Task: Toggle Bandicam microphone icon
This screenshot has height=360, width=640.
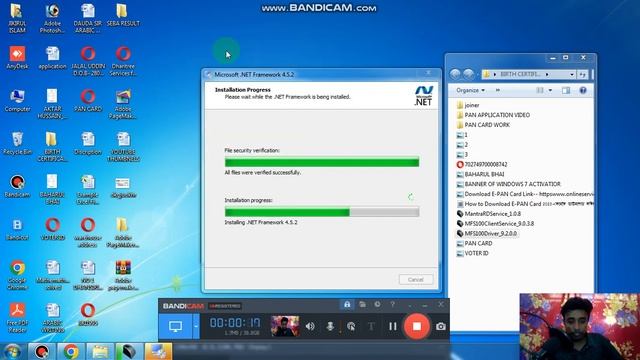Action: coord(330,326)
